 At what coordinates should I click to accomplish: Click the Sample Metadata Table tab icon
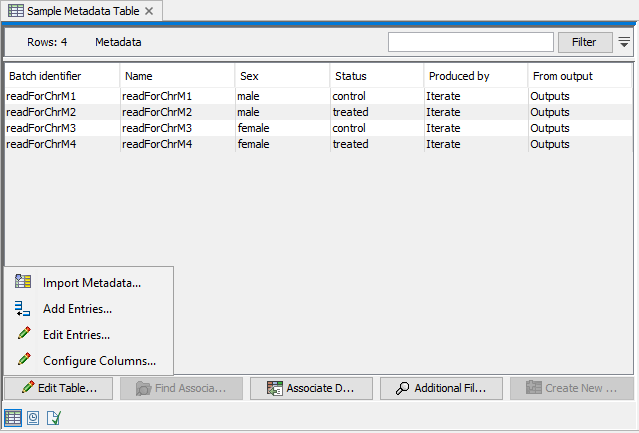pos(16,11)
